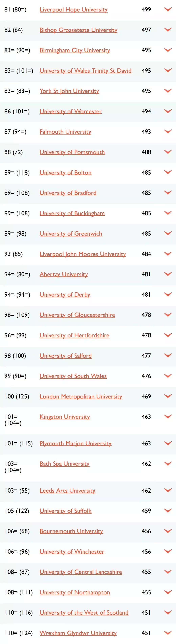Screen dimensions: 176x644
Task: Click the University of Worcester link
Action: (x=71, y=111)
